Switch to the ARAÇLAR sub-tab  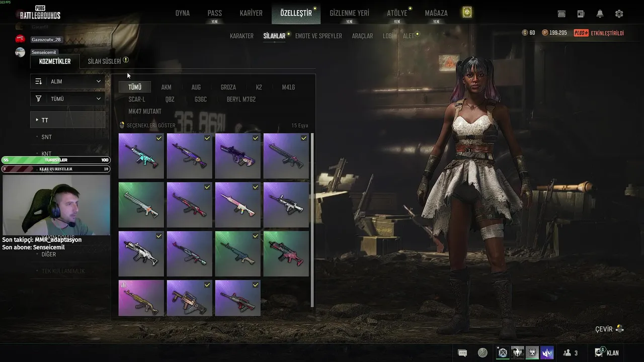click(362, 36)
